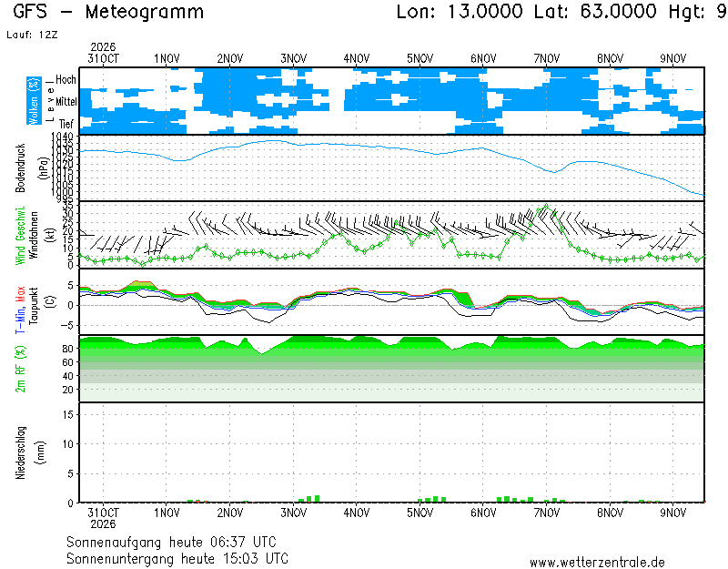Screen dimensions: 728x569
Task: Click the pressure curve minimum near 7NOV
Action: [x=553, y=172]
